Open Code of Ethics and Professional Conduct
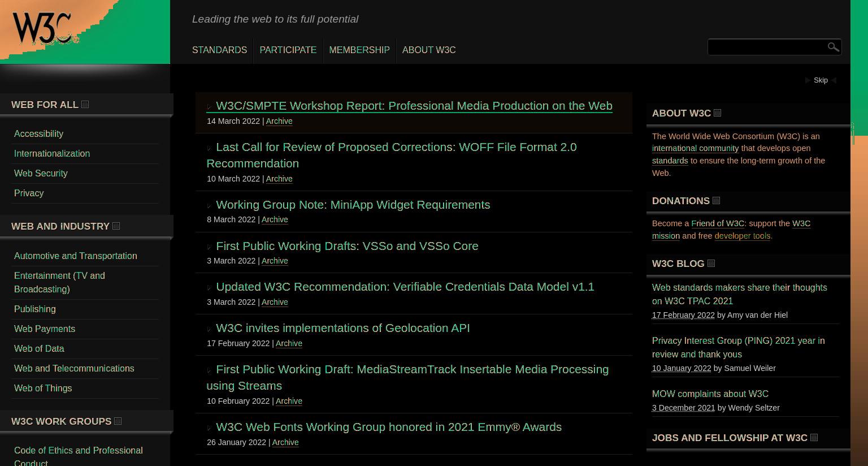Viewport: 868px width, 466px height. point(79,456)
